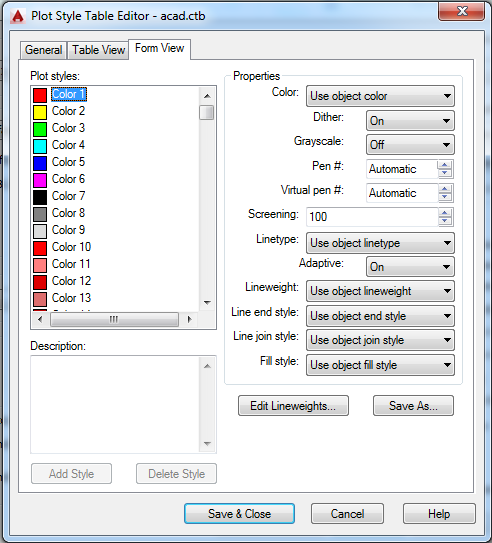Click the Edit Lineweights button
Viewport: 492px width, 543px height.
pos(293,406)
